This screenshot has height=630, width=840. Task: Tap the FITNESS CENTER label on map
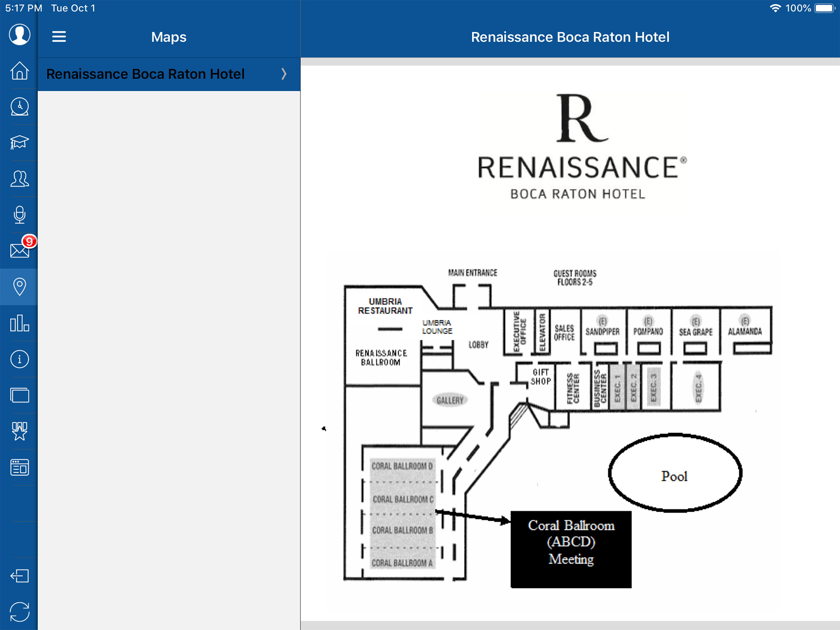tap(573, 388)
